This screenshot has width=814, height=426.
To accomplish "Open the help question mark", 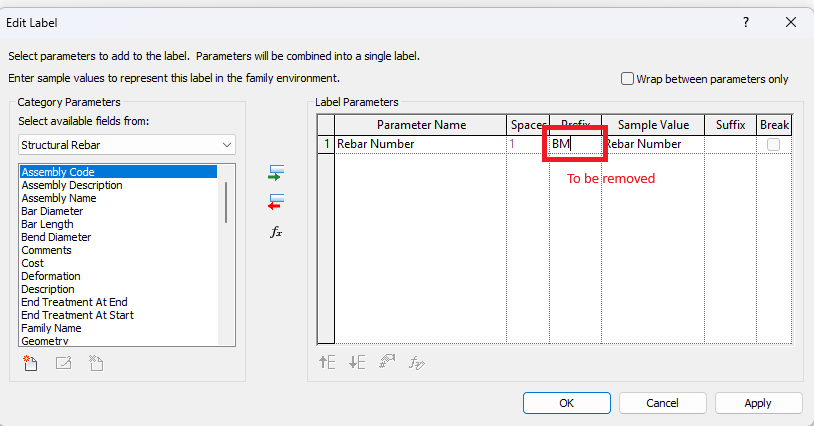I will 746,22.
